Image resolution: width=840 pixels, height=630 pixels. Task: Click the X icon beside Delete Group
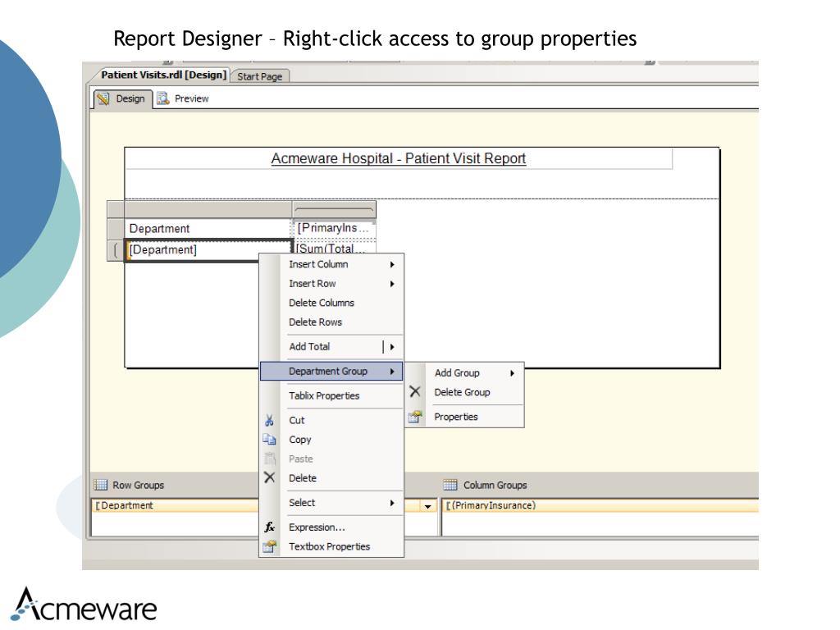[415, 391]
